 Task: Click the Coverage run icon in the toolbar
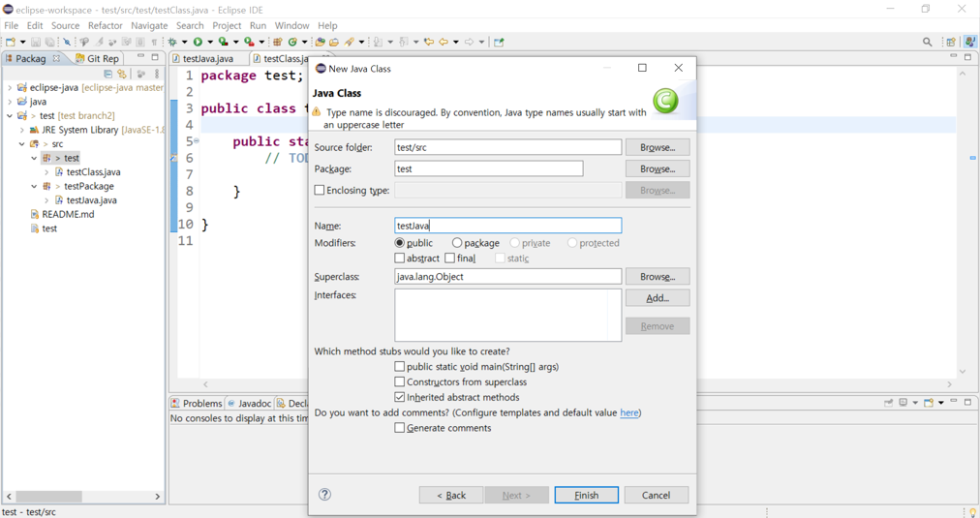coord(223,42)
